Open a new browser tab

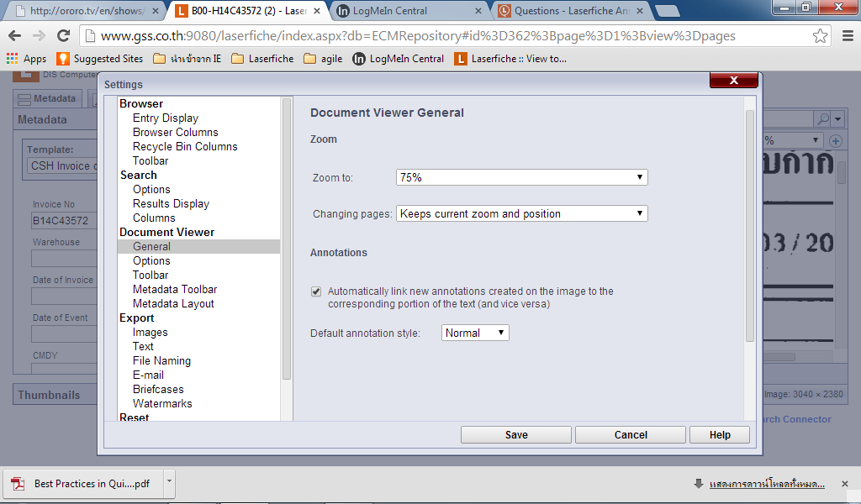pos(667,11)
